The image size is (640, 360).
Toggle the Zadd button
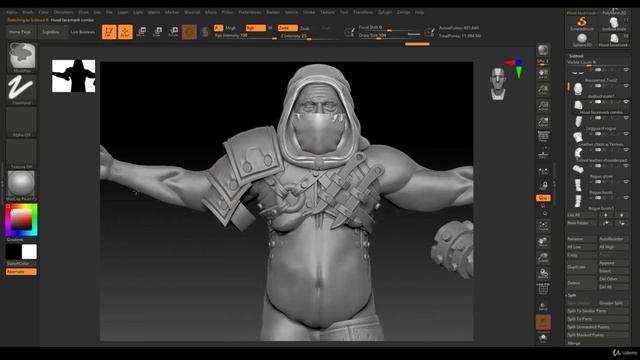pos(288,28)
